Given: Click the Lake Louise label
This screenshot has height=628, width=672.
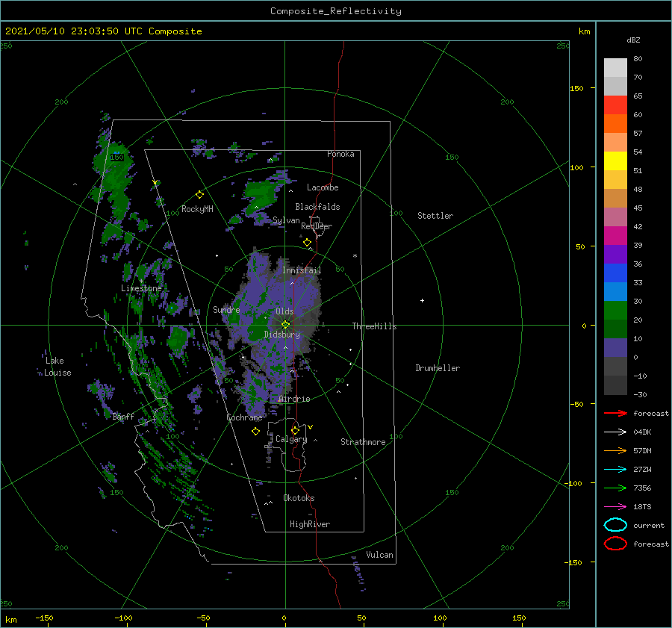Looking at the screenshot, I should [57, 367].
